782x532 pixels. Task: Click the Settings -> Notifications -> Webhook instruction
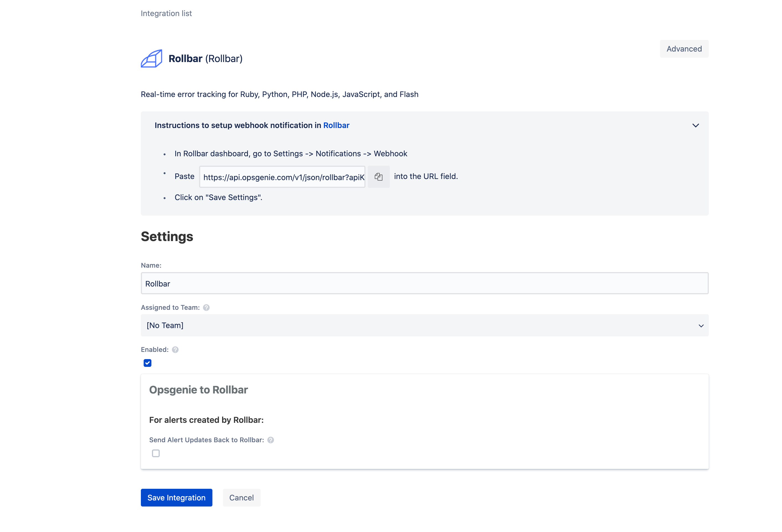(x=291, y=154)
